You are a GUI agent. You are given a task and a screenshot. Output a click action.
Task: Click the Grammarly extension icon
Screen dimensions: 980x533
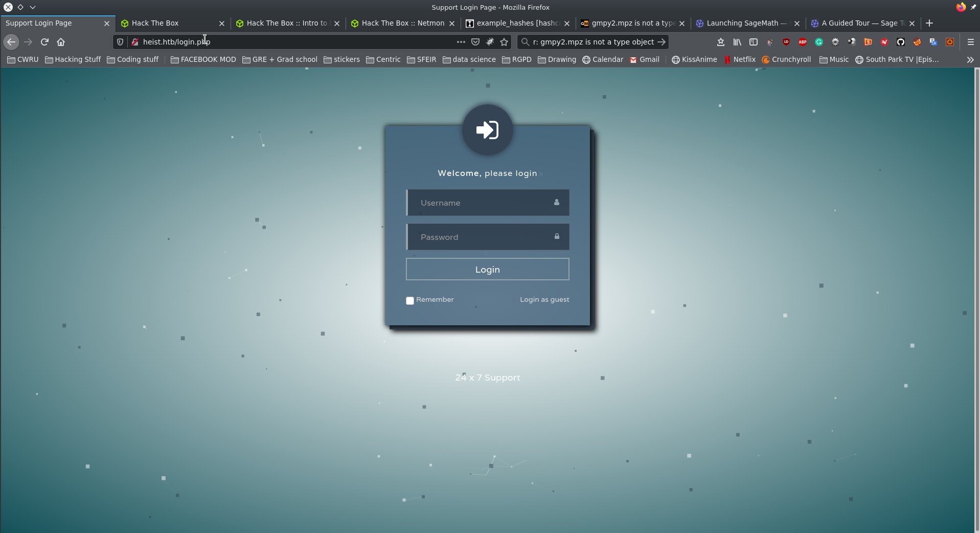(x=819, y=42)
